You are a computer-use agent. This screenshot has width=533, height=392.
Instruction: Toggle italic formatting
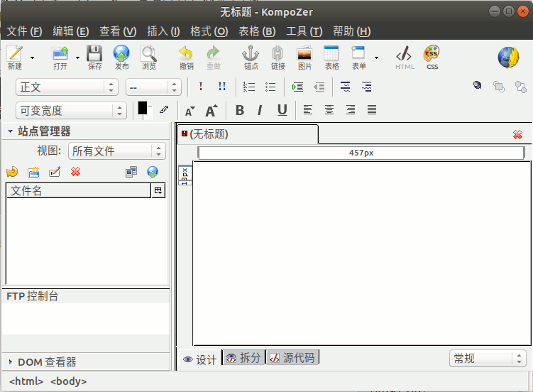260,110
